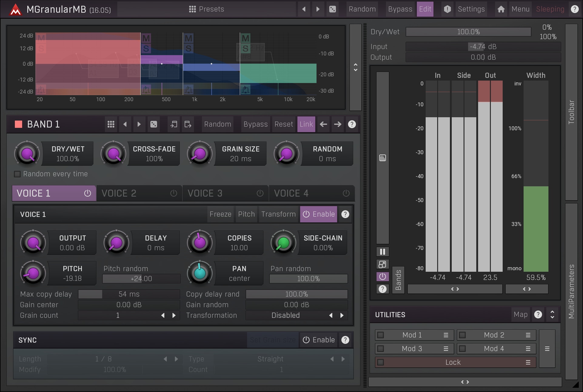The height and width of the screenshot is (392, 583).
Task: Select Band 1 next preset arrow
Action: pyautogui.click(x=139, y=124)
